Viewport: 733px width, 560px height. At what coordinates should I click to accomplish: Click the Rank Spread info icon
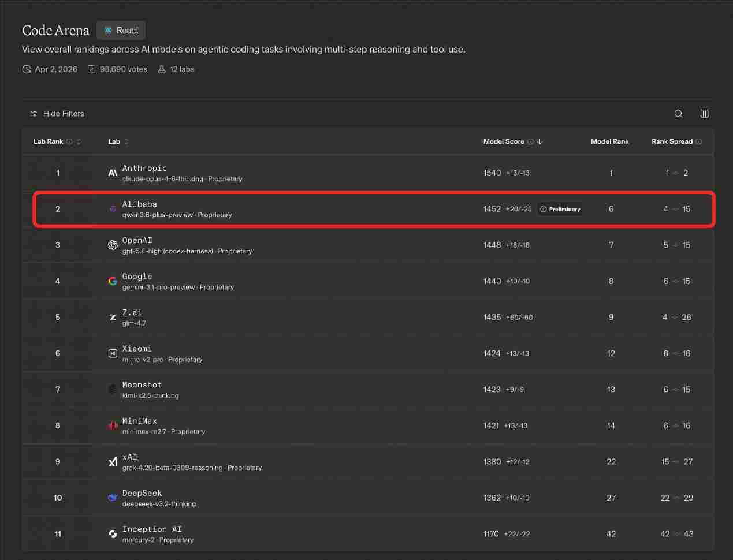698,141
